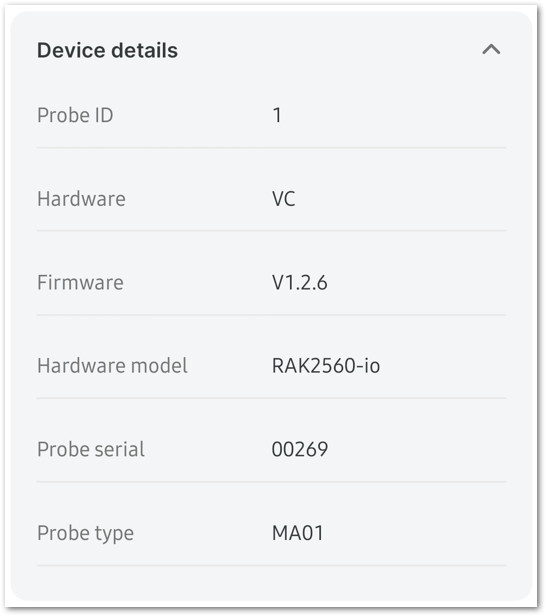Click the divider below the Hardware row
Viewport: 546px width, 616px height.
click(x=271, y=231)
